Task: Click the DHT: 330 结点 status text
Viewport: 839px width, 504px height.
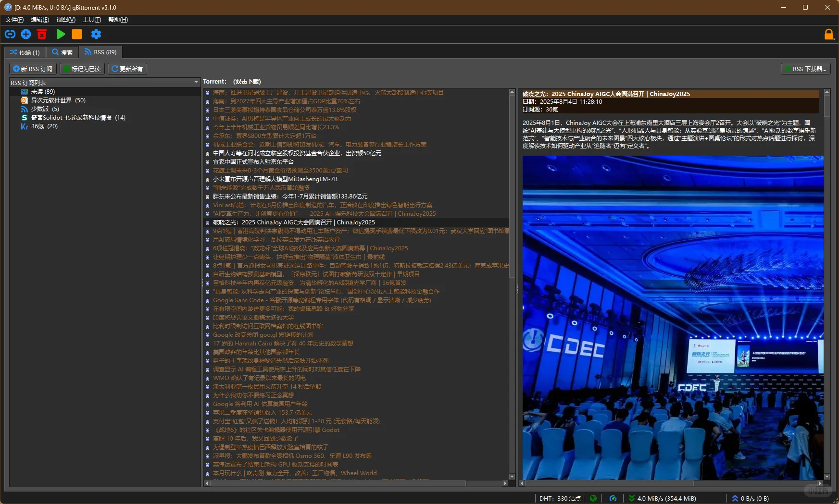Action: point(560,498)
